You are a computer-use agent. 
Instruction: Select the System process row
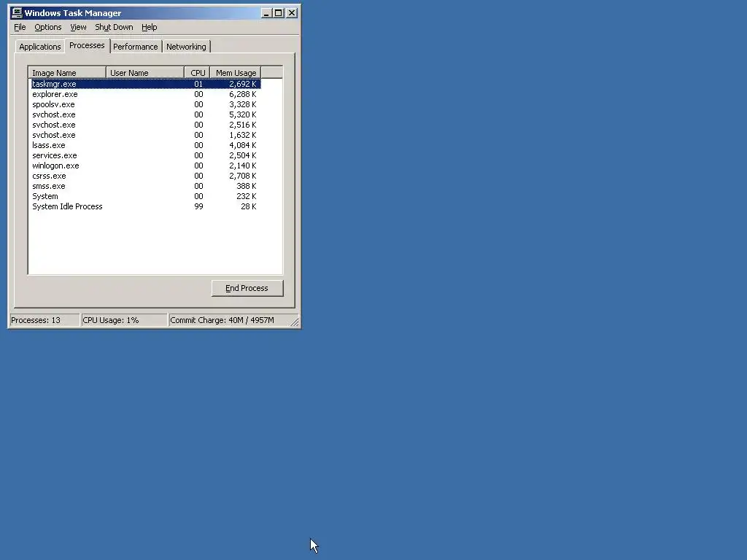coord(145,197)
